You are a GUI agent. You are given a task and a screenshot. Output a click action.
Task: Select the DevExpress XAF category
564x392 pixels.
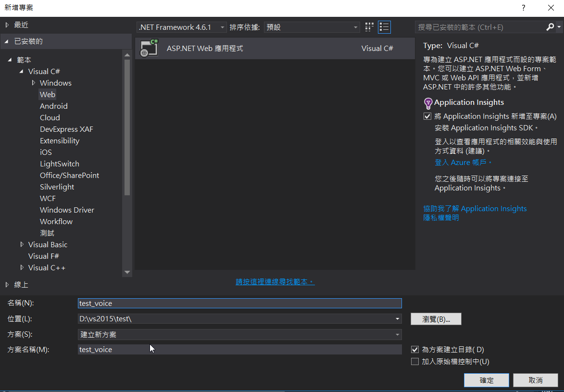tap(66, 129)
